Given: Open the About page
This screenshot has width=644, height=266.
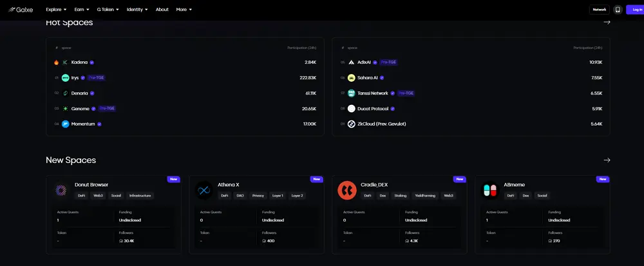Looking at the screenshot, I should click(x=162, y=10).
